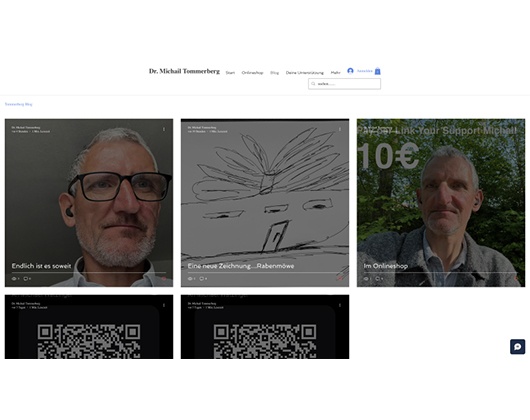Like the Im Onlineshop post

pos(516,278)
